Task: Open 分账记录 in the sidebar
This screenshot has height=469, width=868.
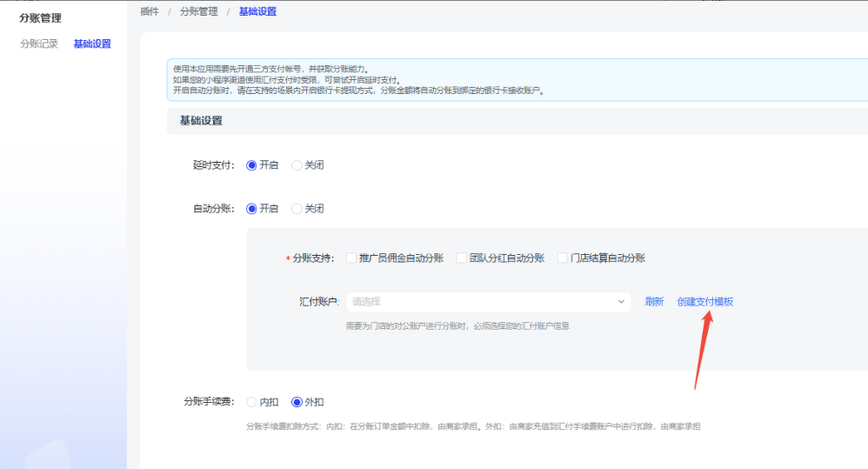Action: (39, 44)
